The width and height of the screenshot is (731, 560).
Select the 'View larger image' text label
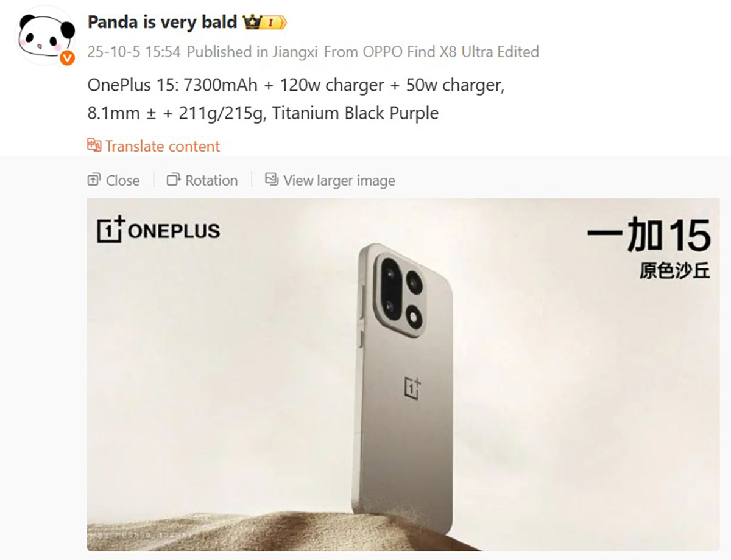point(339,181)
